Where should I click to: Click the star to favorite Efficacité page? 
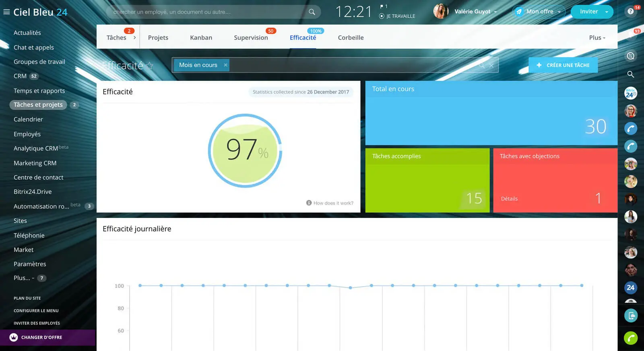click(x=150, y=66)
